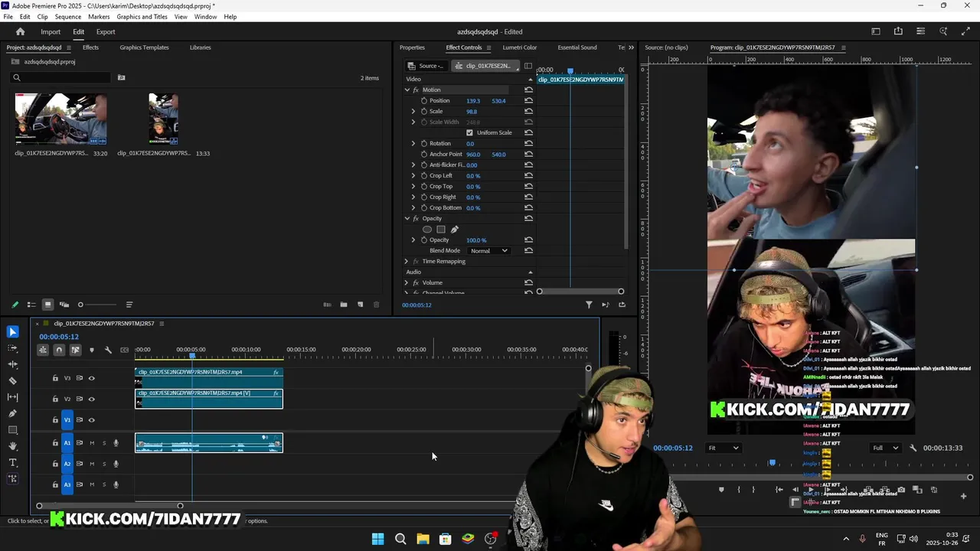
Task: Expand the Rotation property
Action: coord(413,143)
